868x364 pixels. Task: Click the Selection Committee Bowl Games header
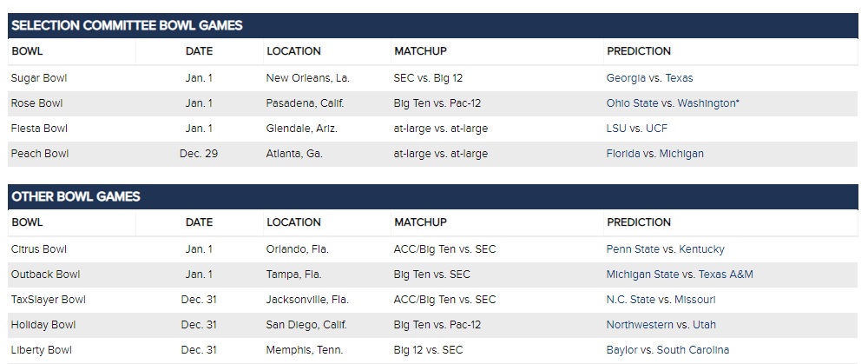pyautogui.click(x=127, y=25)
